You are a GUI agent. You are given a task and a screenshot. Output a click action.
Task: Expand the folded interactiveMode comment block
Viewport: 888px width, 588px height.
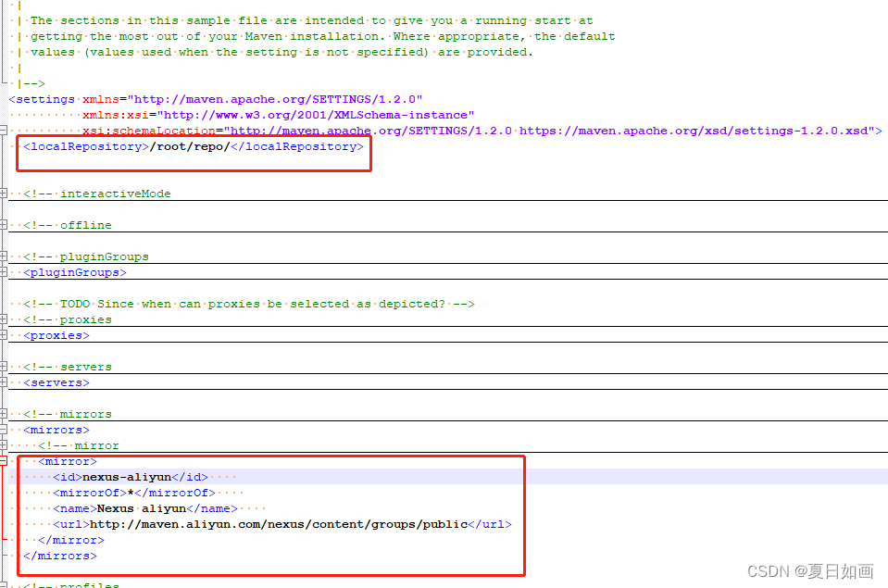(3, 194)
